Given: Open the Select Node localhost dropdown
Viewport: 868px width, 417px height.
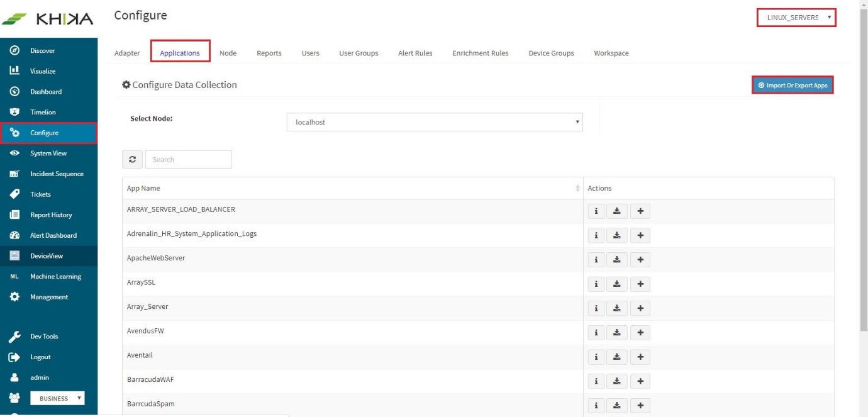Looking at the screenshot, I should [x=435, y=122].
